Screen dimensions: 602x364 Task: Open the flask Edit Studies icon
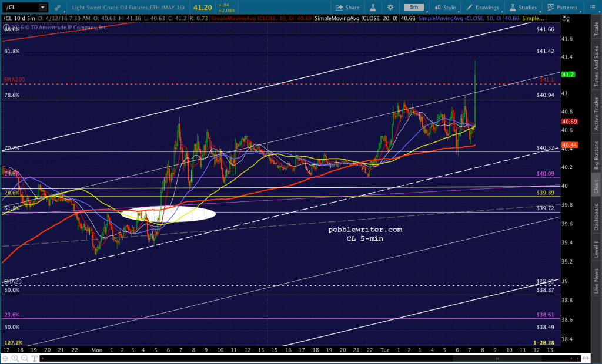[x=372, y=7]
